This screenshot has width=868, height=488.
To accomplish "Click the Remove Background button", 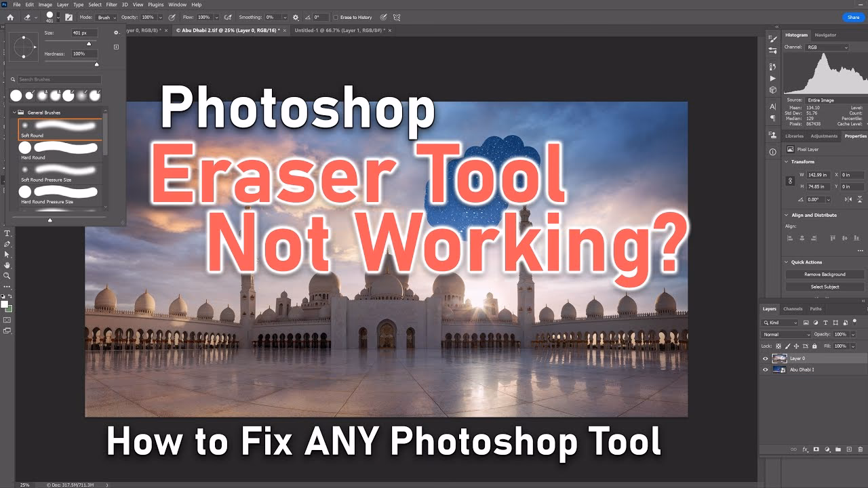I will tap(825, 274).
